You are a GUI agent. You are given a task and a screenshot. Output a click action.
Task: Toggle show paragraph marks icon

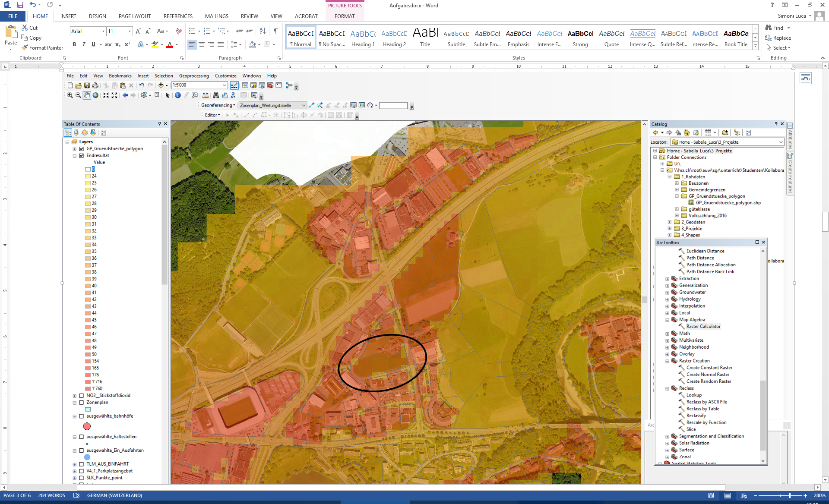(x=275, y=31)
